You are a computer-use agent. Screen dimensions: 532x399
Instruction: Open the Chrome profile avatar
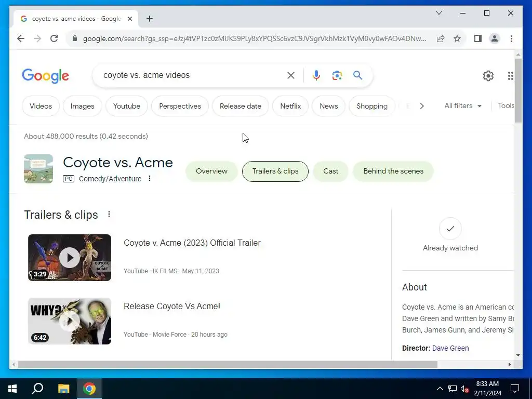495,38
